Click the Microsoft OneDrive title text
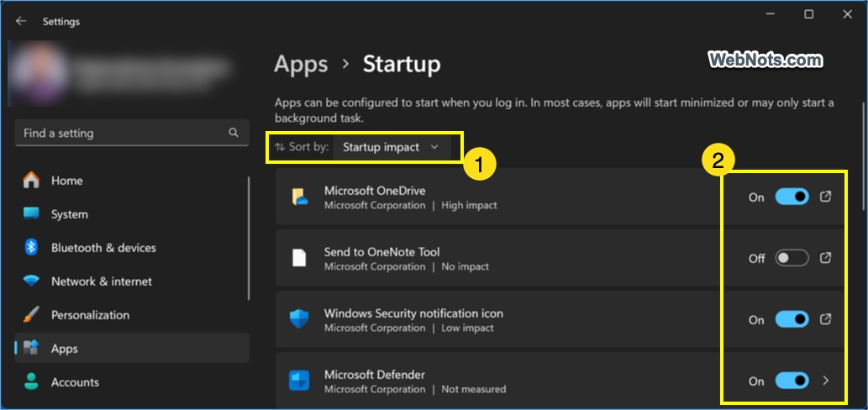Screen dimensions: 868x410 point(375,191)
